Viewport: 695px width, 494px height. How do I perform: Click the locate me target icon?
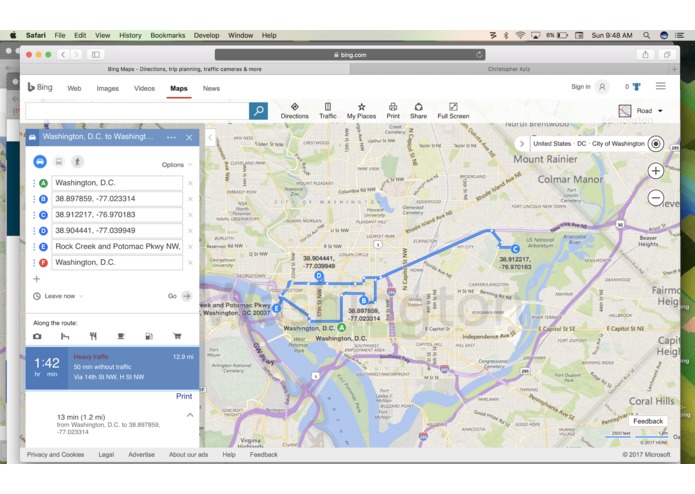(656, 144)
